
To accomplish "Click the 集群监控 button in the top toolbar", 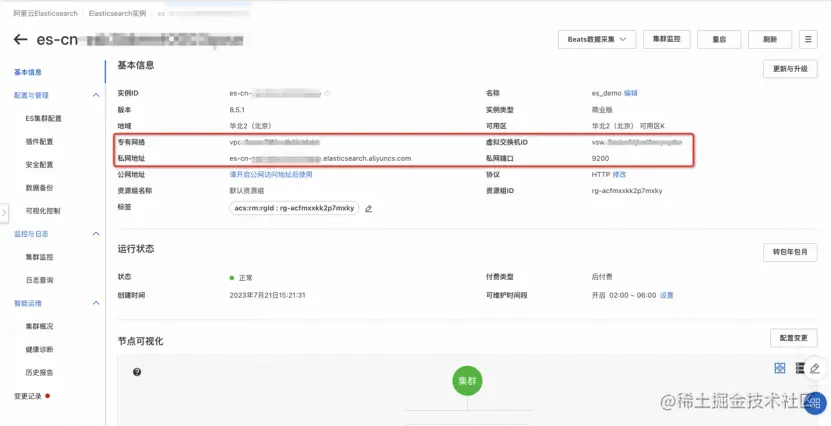I will click(666, 39).
